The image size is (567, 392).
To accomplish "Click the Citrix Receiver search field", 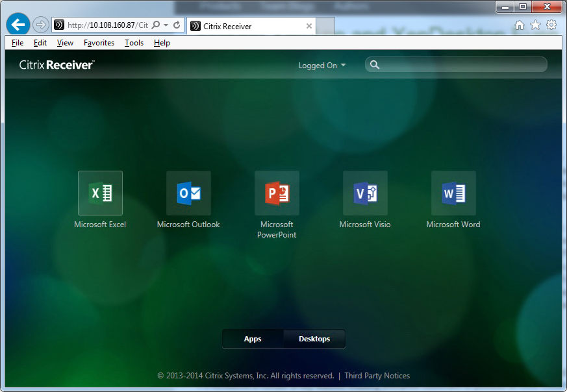I will (461, 65).
